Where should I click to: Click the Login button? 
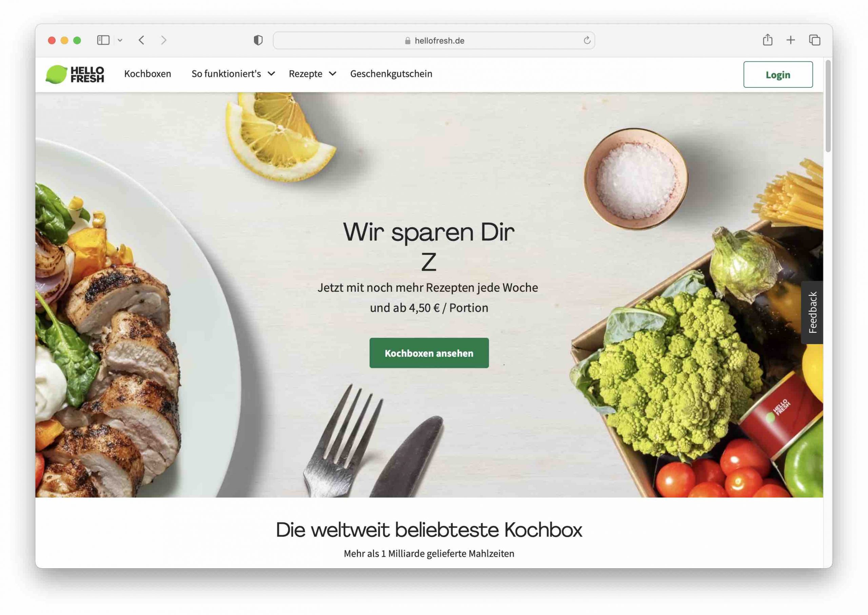pos(777,75)
